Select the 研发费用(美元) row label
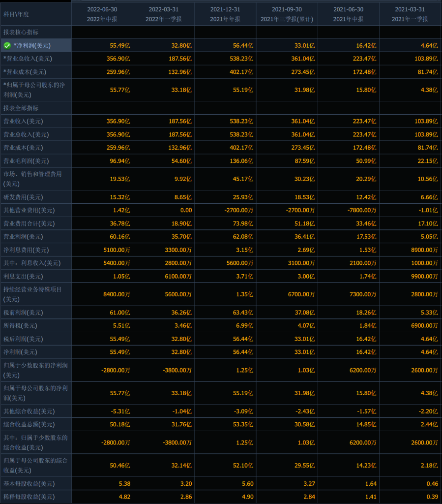Screen dimensions: 442x504 23,197
